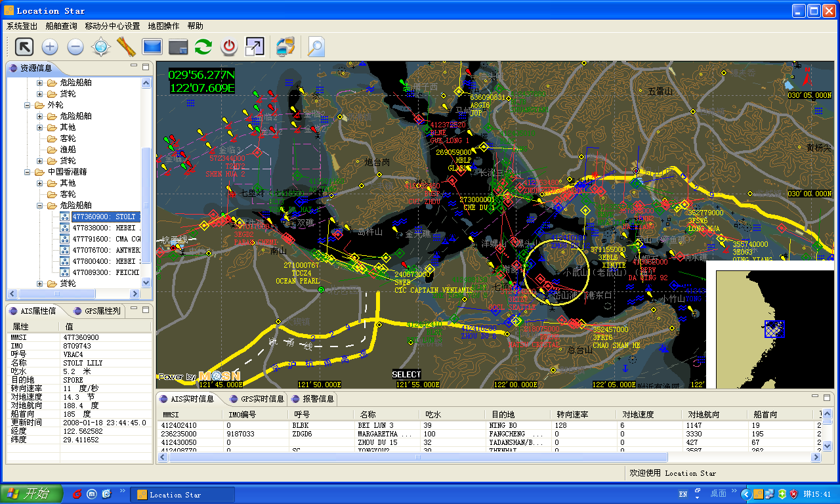
Task: Expand 其他 under 外轮
Action: [x=39, y=127]
